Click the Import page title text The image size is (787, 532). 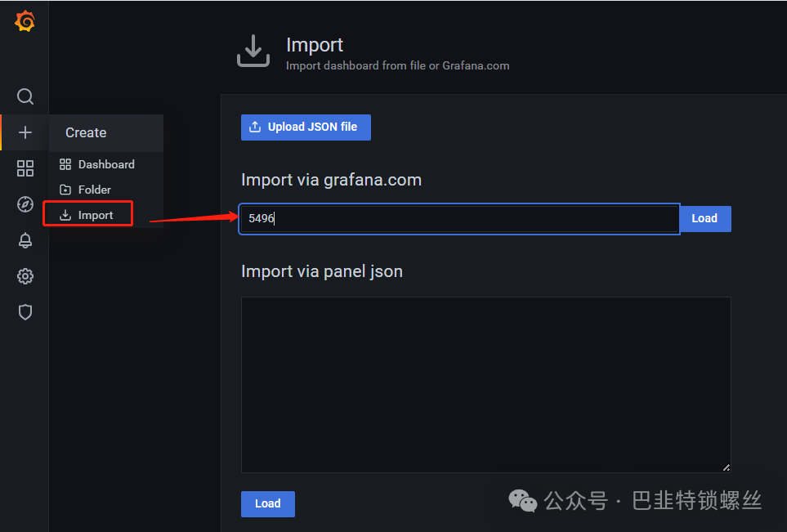[314, 45]
